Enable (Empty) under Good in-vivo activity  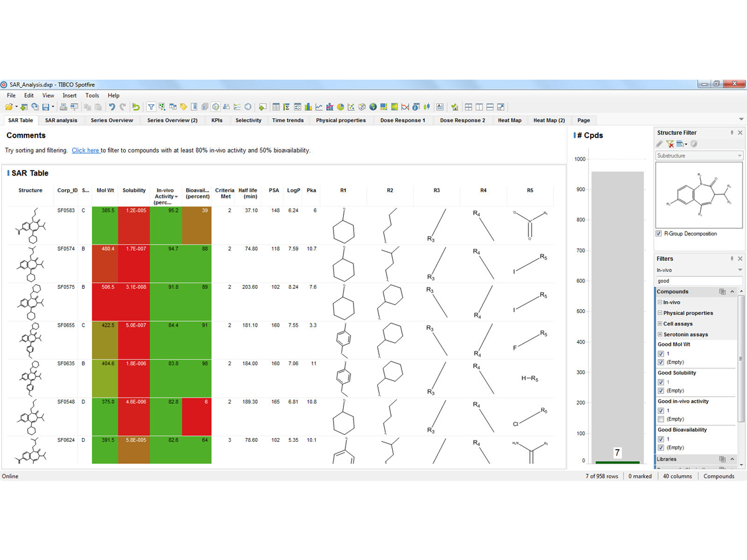661,419
